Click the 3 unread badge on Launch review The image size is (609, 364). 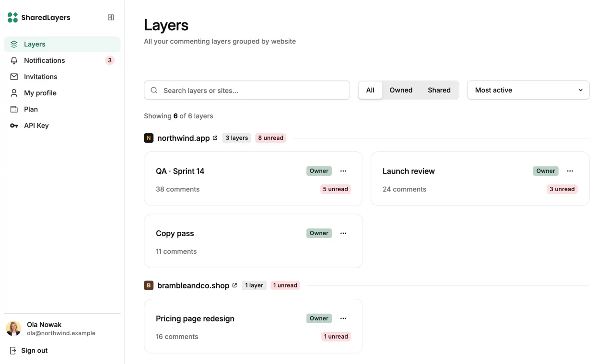562,189
